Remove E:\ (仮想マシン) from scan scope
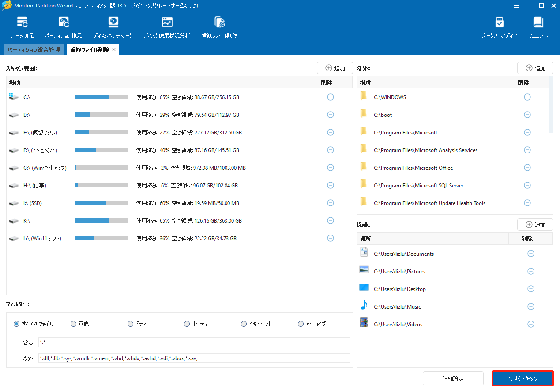This screenshot has width=560, height=392. click(x=331, y=132)
